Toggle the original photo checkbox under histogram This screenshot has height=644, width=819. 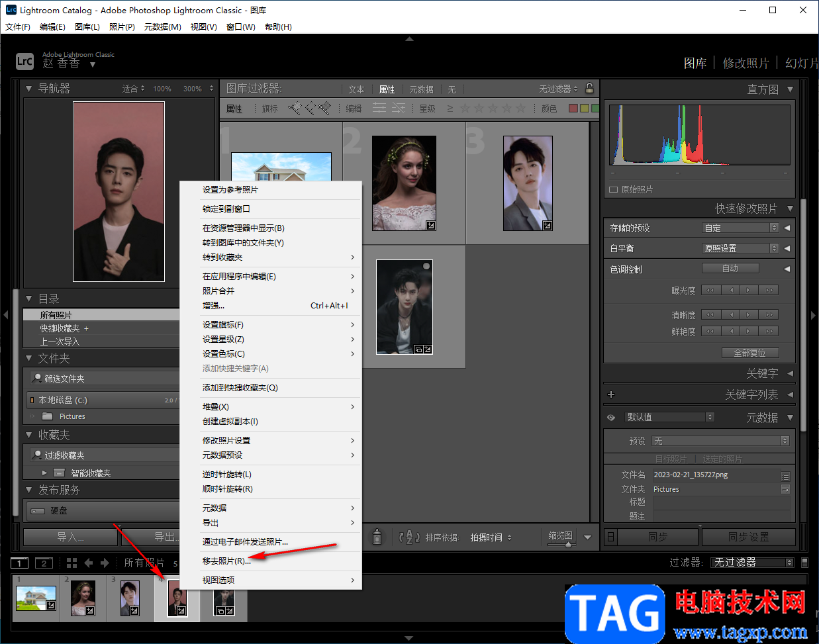tap(613, 189)
